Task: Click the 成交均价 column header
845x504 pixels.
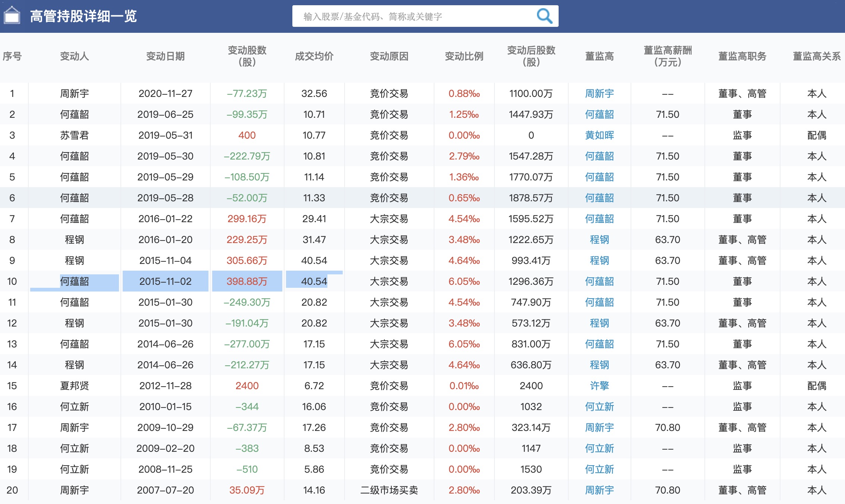Action: [314, 56]
